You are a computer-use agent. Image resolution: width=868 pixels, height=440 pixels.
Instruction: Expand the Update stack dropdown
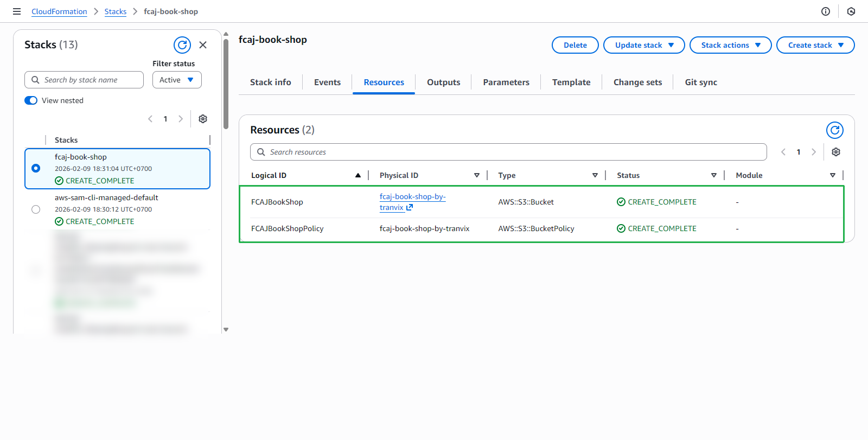(644, 45)
